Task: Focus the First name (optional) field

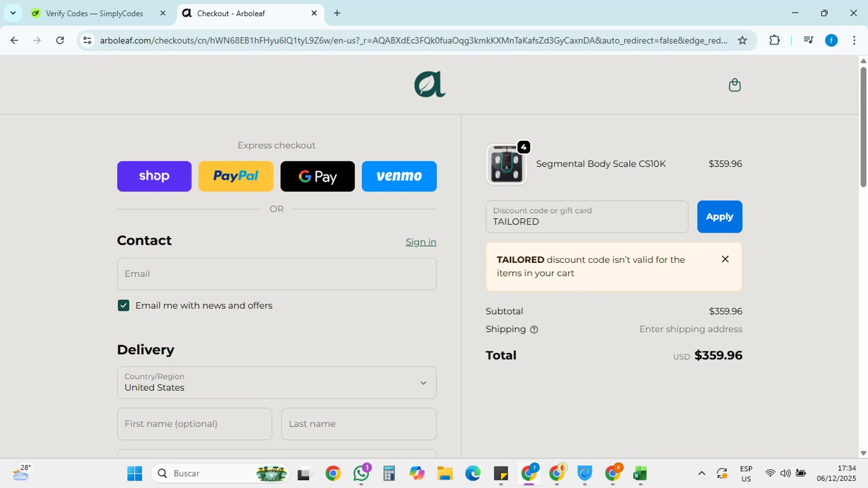Action: (x=194, y=424)
